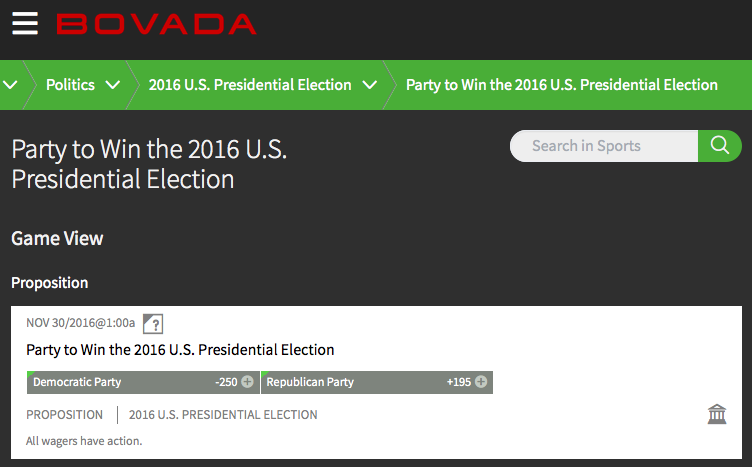Viewport: 752px width, 467px height.
Task: Select Party to Win breadcrumb item
Action: pos(562,85)
